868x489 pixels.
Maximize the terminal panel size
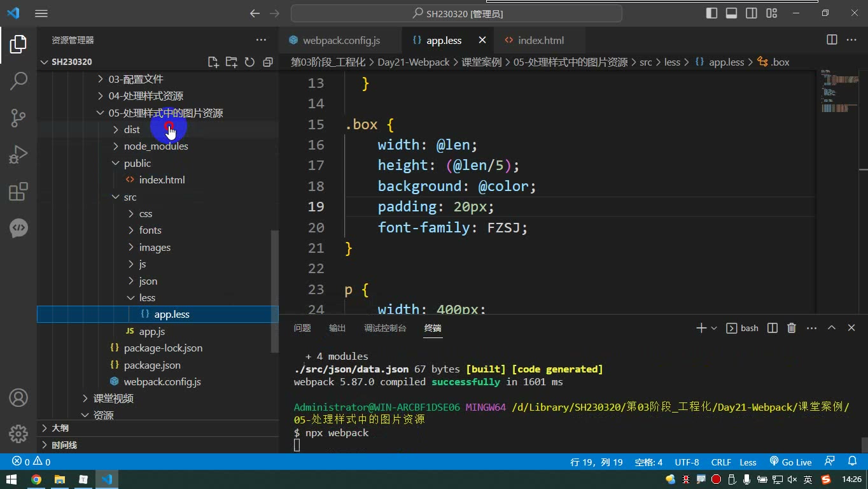point(831,328)
